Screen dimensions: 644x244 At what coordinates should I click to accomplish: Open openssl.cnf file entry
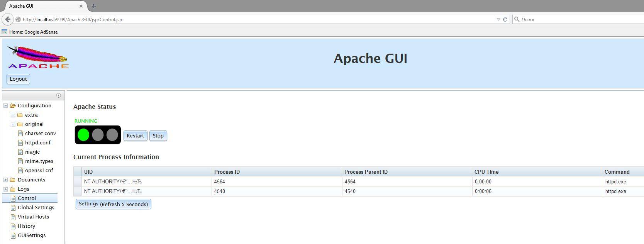pos(39,170)
